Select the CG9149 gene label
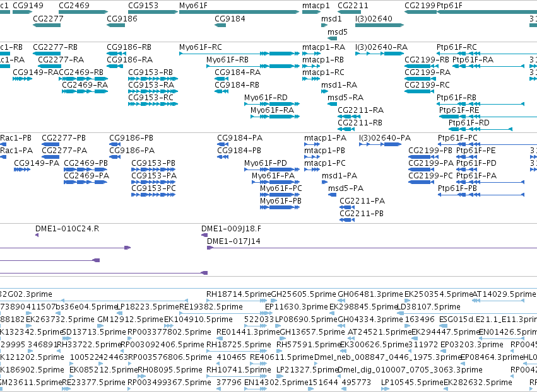 (x=28, y=6)
